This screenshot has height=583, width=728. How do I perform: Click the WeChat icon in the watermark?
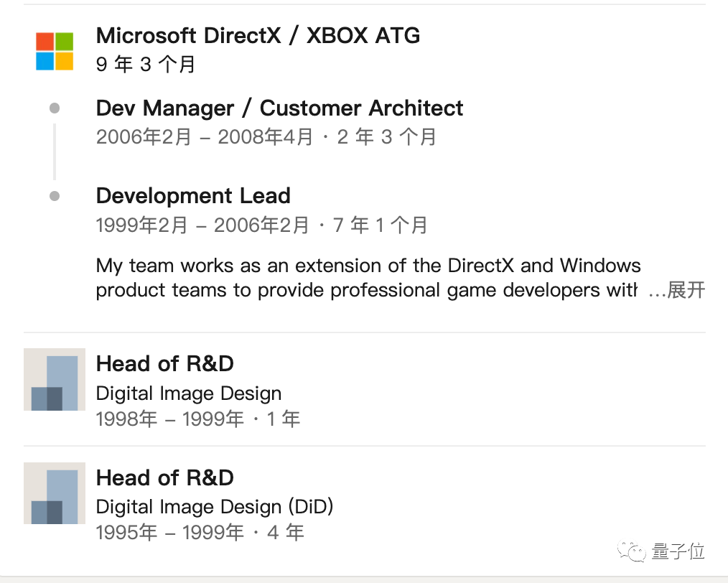pyautogui.click(x=635, y=551)
